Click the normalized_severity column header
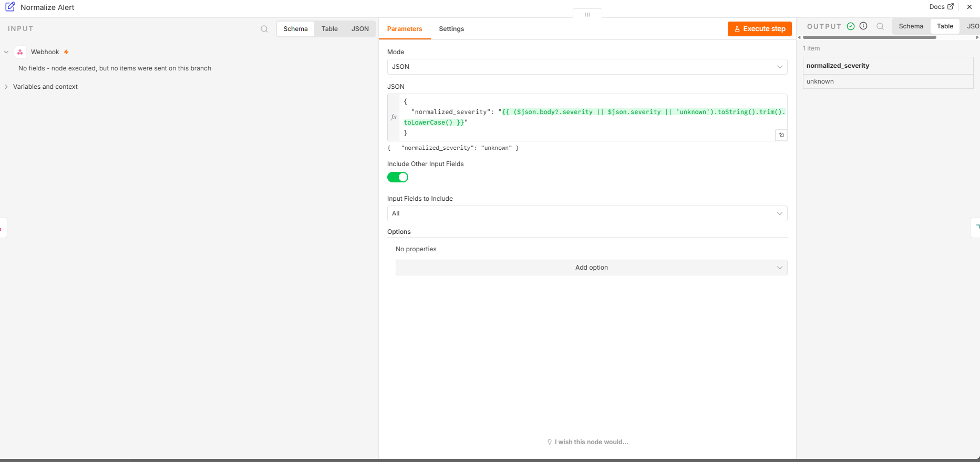The width and height of the screenshot is (980, 462). click(x=888, y=66)
